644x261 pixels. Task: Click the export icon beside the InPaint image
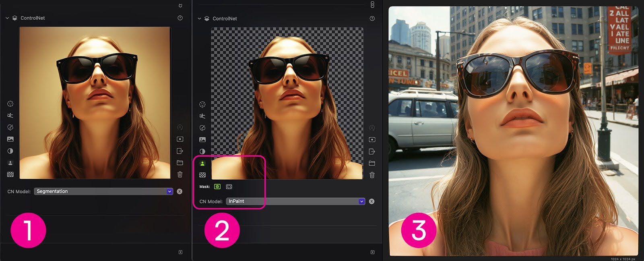pos(372,151)
